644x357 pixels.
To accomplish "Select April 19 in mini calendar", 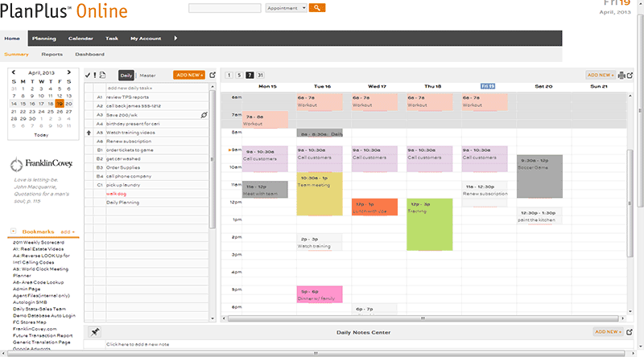I will 60,104.
